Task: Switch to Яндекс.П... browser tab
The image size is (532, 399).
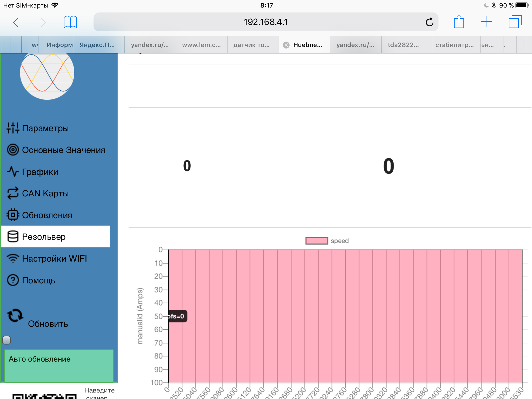Action: point(97,45)
